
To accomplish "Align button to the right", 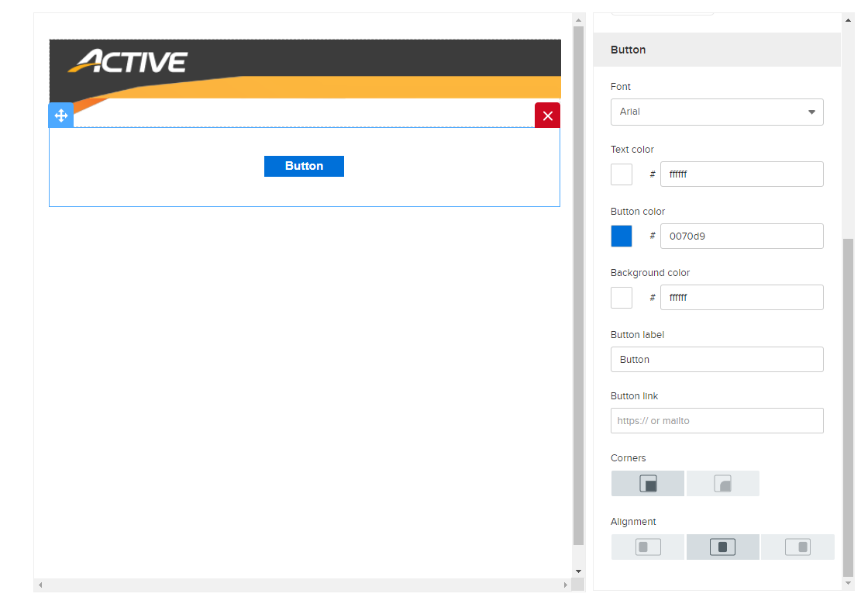I will [797, 547].
